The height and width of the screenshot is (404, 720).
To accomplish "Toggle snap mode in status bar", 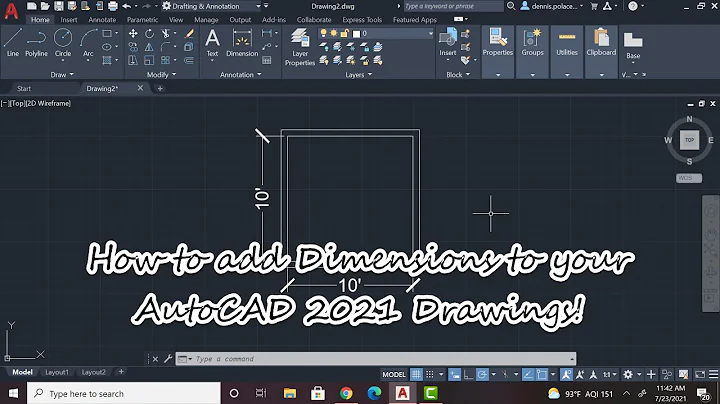I will point(430,374).
